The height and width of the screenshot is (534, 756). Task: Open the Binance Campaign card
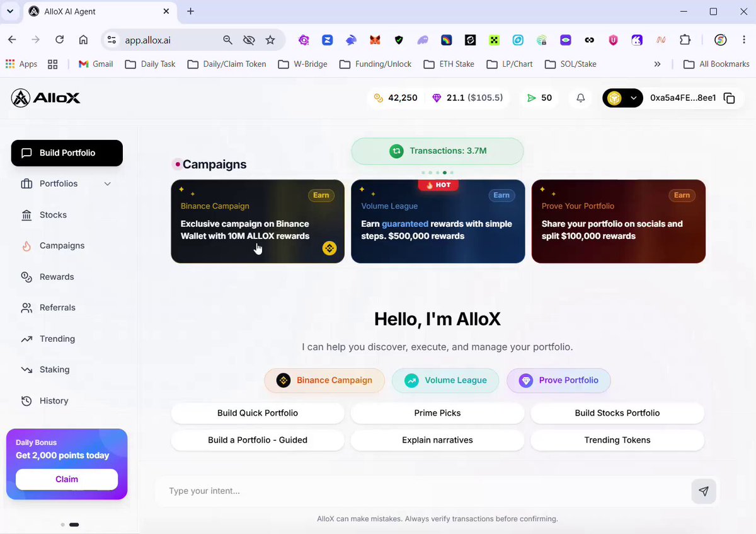[x=258, y=221]
